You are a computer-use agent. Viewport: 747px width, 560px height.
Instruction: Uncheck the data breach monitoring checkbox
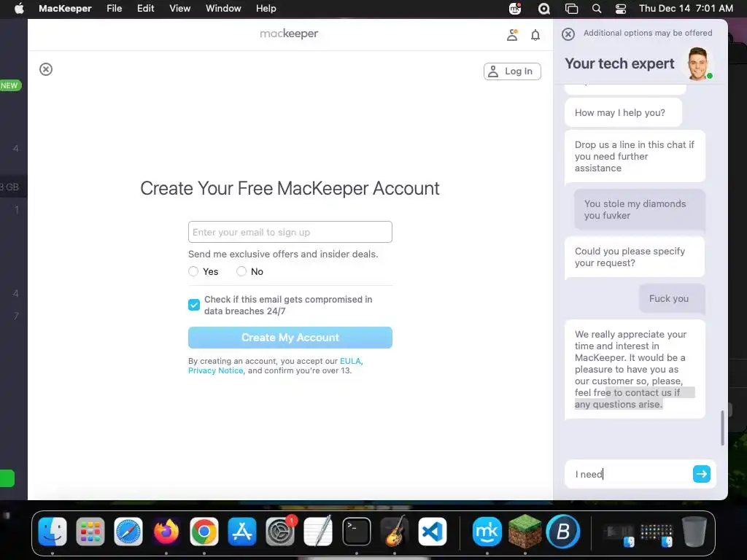pos(194,305)
